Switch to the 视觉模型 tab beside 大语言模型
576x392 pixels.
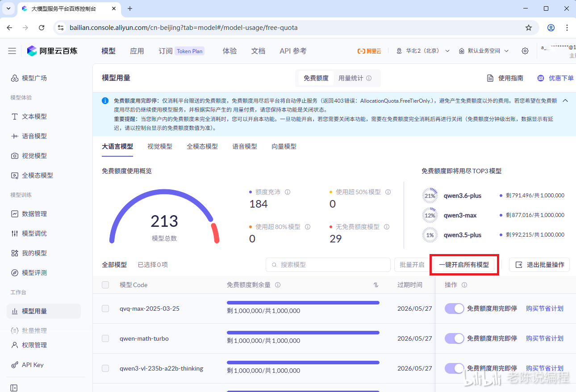tap(160, 146)
